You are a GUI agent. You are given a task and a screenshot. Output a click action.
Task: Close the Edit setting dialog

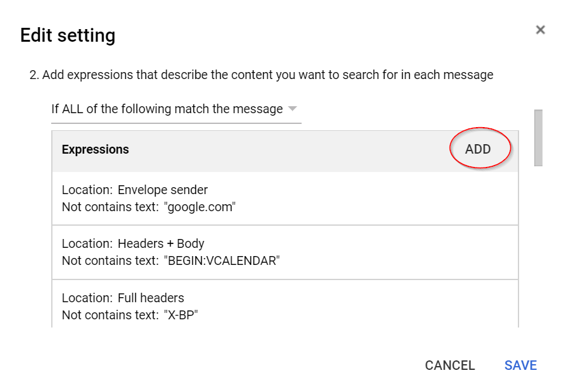[540, 30]
